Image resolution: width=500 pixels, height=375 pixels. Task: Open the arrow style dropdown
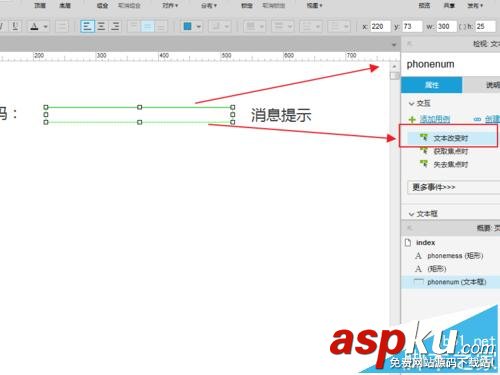point(338,26)
